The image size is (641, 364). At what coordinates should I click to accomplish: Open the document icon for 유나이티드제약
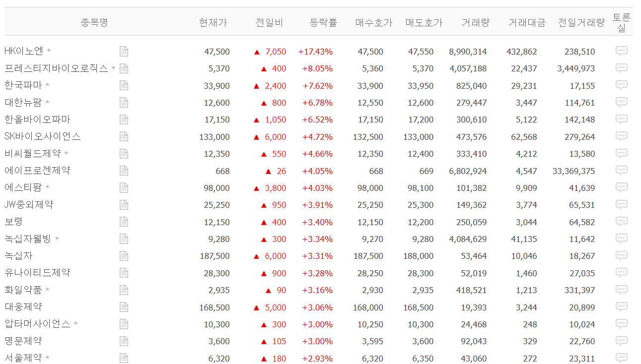(x=124, y=273)
